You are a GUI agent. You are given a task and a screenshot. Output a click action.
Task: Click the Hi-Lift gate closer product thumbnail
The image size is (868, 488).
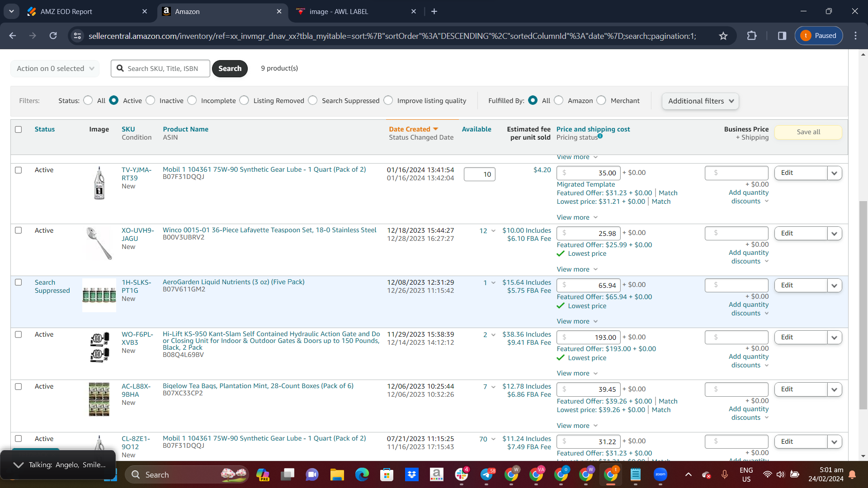(x=99, y=347)
